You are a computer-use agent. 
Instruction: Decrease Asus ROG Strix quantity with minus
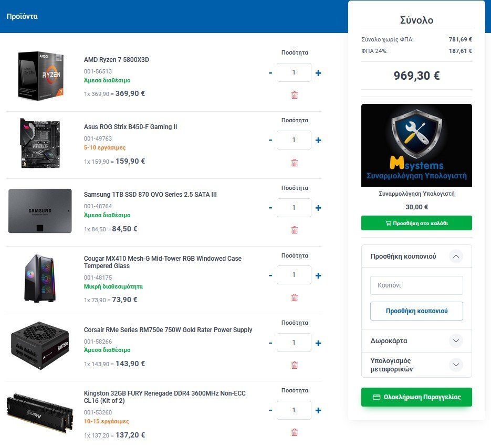[270, 140]
